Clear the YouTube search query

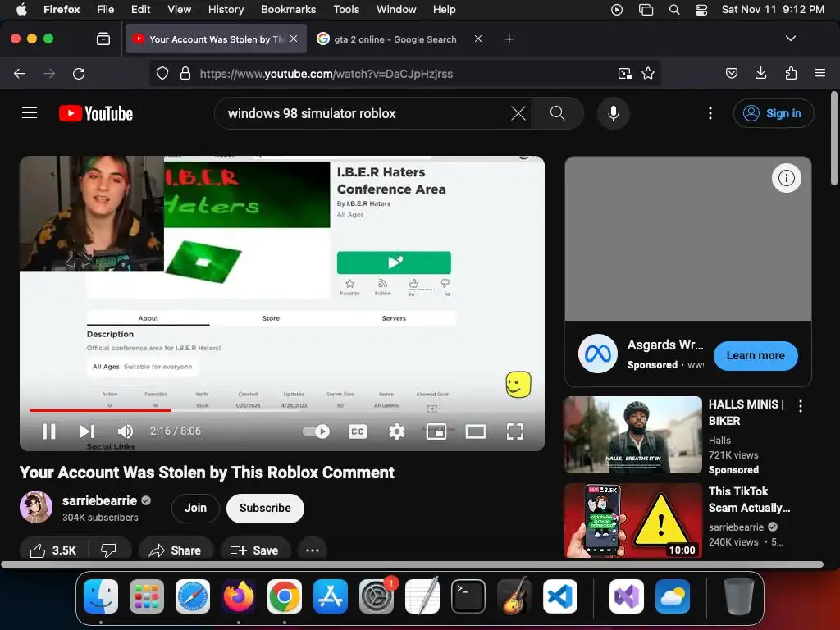click(518, 113)
